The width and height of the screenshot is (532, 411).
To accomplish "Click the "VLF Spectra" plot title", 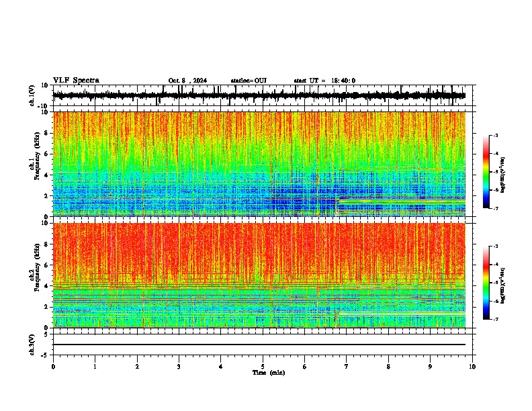I will [76, 81].
